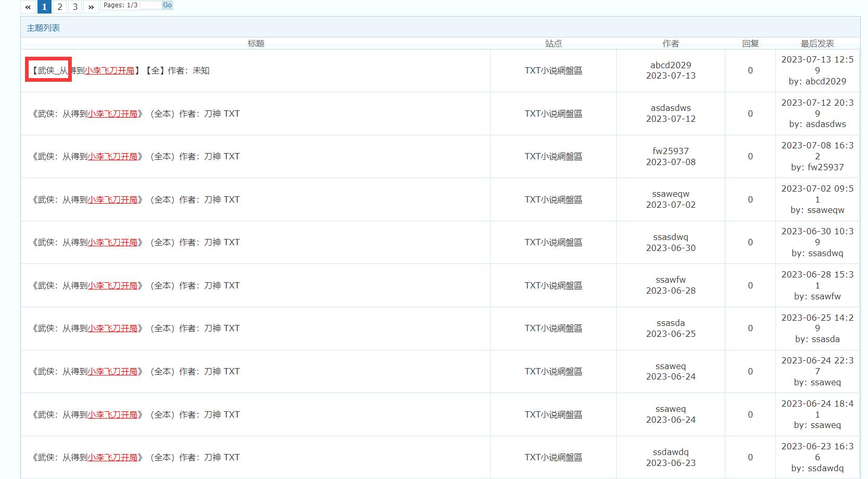This screenshot has height=479, width=868.
Task: Open the last post by: ssdawdq link
Action: [x=817, y=468]
